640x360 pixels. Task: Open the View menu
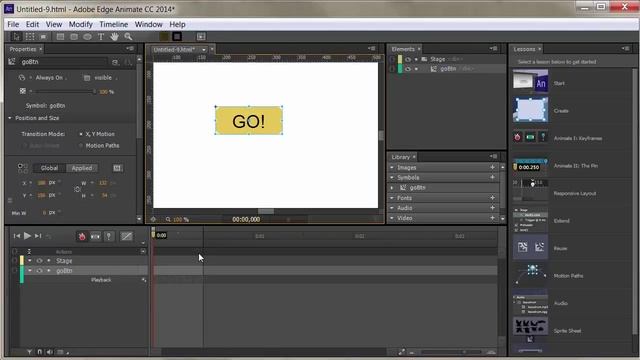pos(54,24)
